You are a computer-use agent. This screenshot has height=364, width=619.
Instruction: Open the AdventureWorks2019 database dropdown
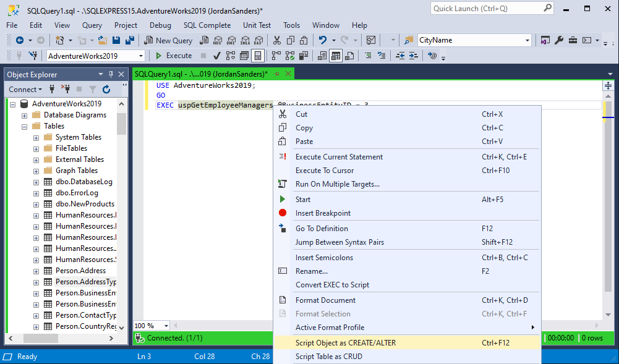point(141,56)
